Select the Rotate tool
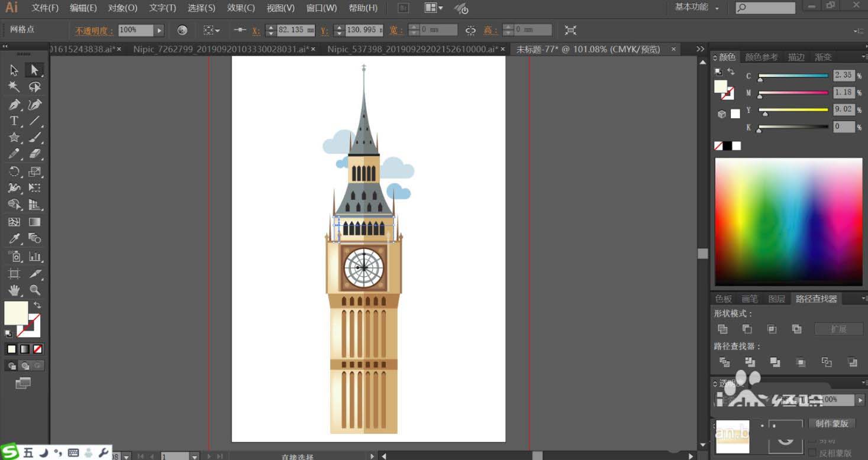Image resolution: width=868 pixels, height=460 pixels. 14,171
